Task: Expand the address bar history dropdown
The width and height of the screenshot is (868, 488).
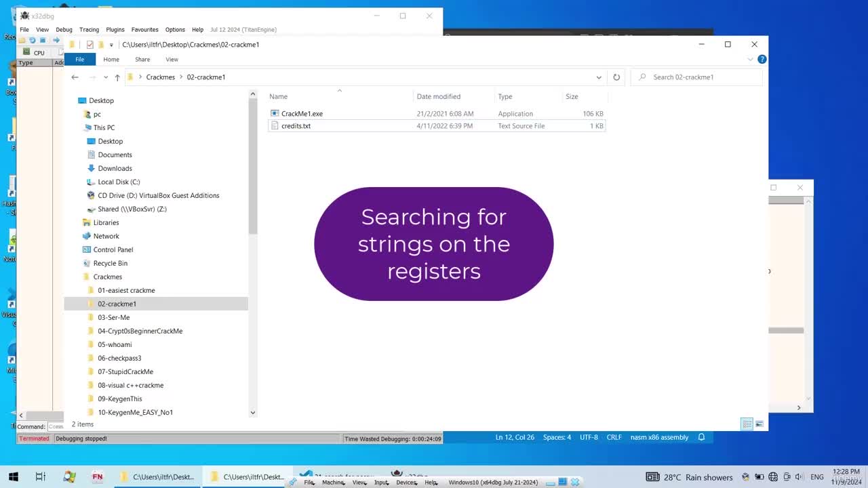Action: [599, 77]
